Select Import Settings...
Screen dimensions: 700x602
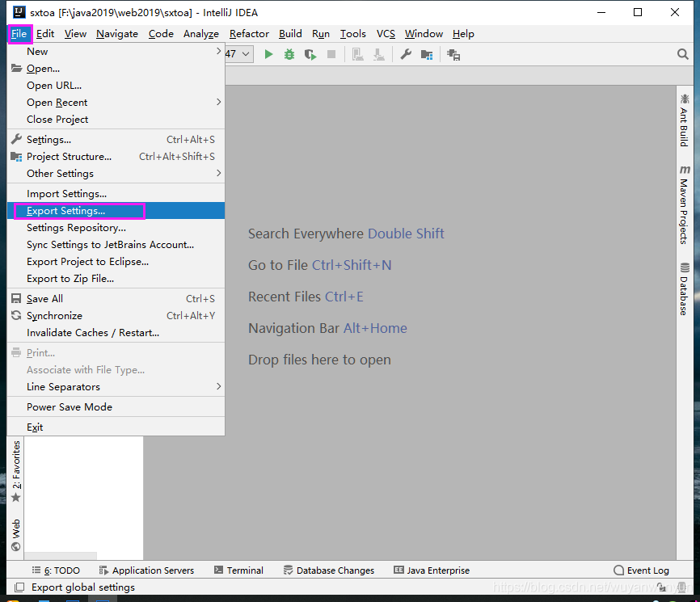point(116,194)
